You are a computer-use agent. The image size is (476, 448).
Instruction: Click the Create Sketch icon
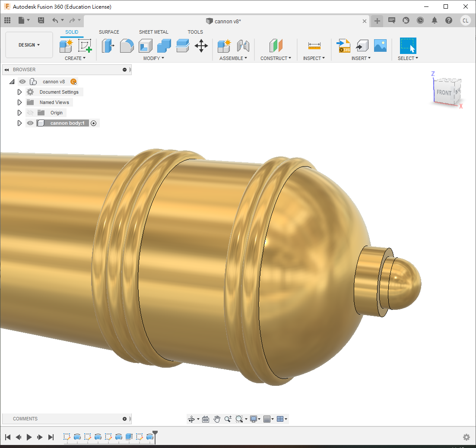click(85, 45)
